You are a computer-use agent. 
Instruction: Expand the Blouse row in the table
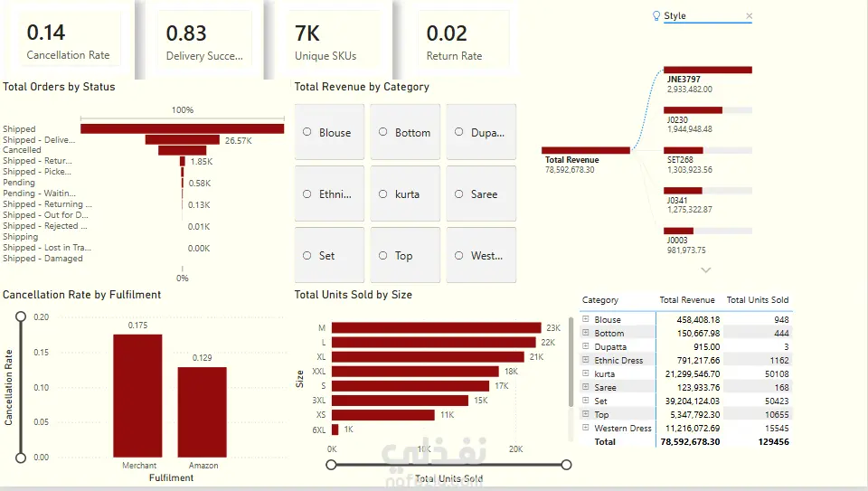pos(586,319)
